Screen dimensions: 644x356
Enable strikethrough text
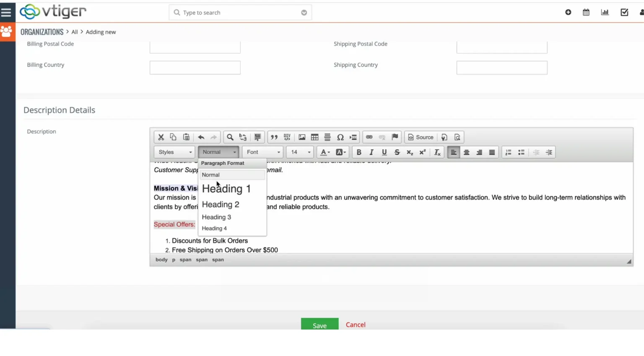click(x=397, y=152)
